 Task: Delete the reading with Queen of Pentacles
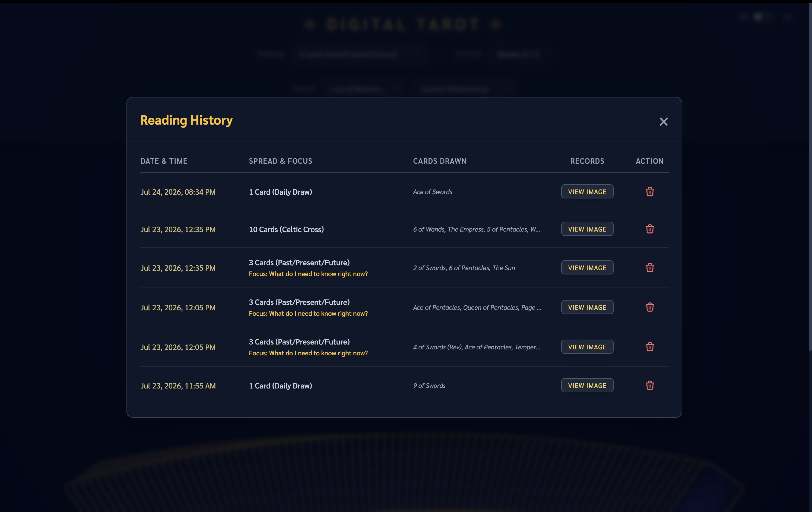(650, 307)
